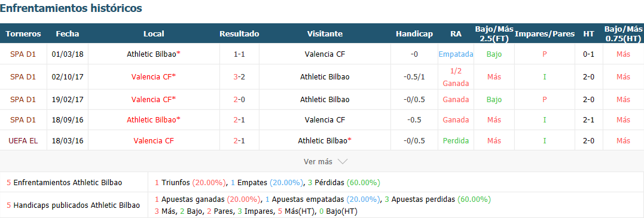The image size is (644, 218).
Task: Select the 3-2 result score
Action: point(239,76)
